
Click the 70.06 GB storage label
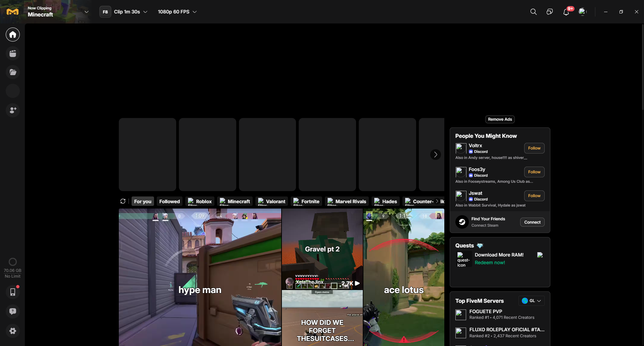click(13, 271)
